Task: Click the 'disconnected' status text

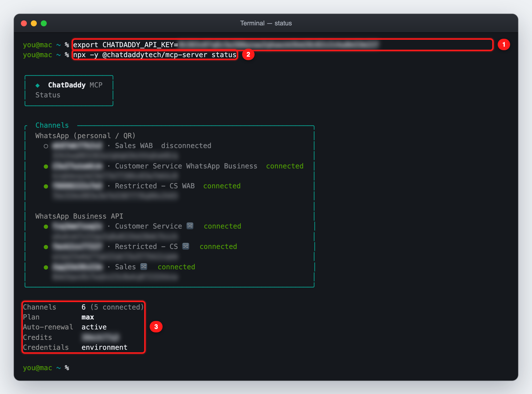Action: point(186,146)
